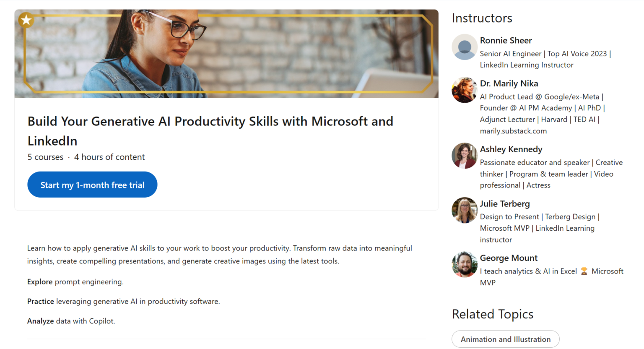
Task: Click the "5 courses" count text
Action: tap(45, 157)
